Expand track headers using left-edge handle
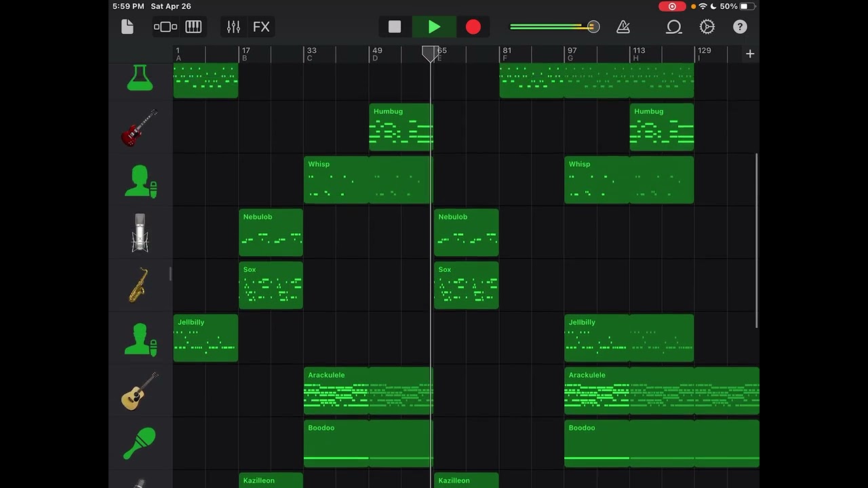The height and width of the screenshot is (488, 868). click(x=171, y=274)
